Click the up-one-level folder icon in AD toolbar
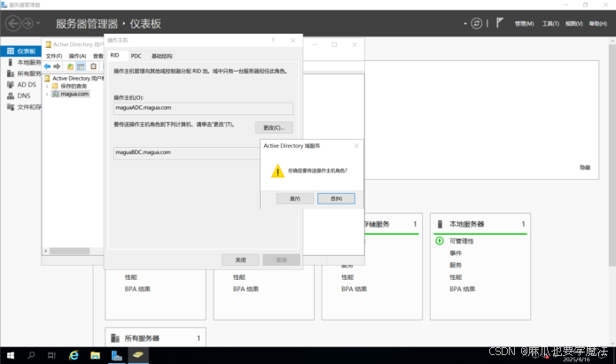616x364 pixels. [x=70, y=66]
